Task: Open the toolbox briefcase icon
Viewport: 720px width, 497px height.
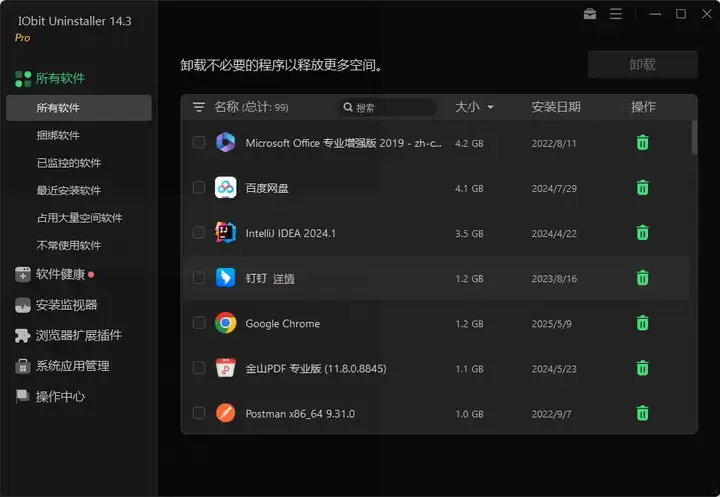Action: click(x=590, y=14)
